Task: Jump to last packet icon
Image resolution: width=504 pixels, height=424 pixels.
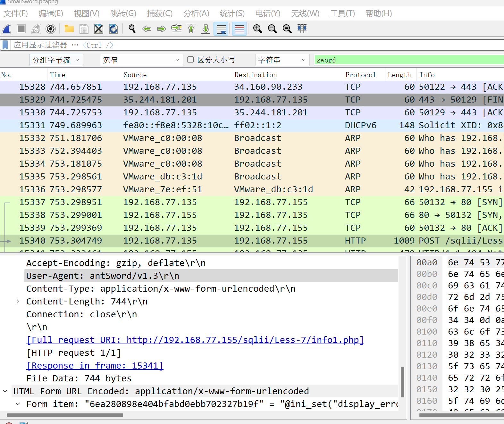Action: (206, 29)
